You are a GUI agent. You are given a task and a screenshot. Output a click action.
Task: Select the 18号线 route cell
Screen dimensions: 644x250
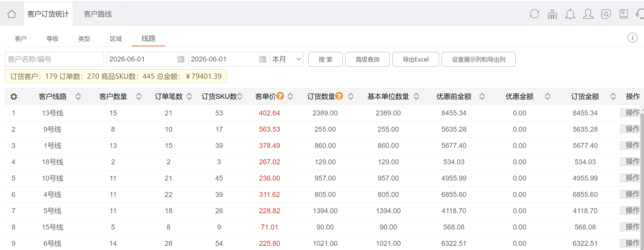[52, 162]
